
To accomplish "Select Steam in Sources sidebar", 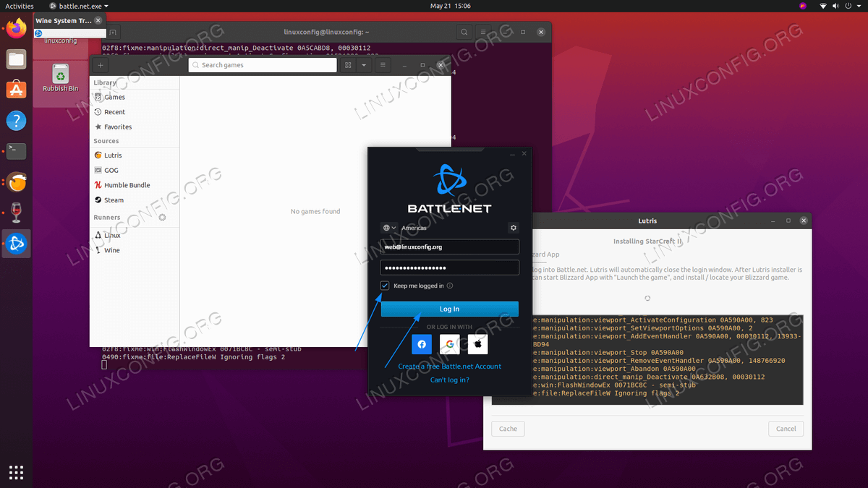I will [114, 200].
